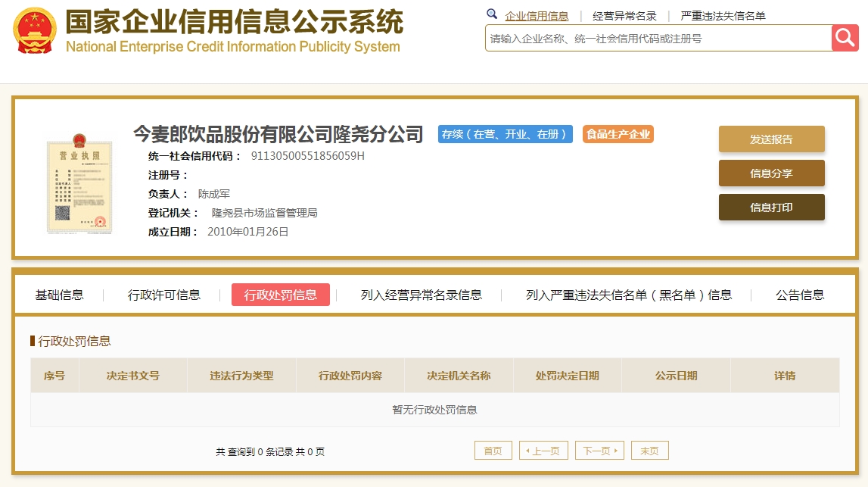Click the 决定机关名称 column header

459,376
